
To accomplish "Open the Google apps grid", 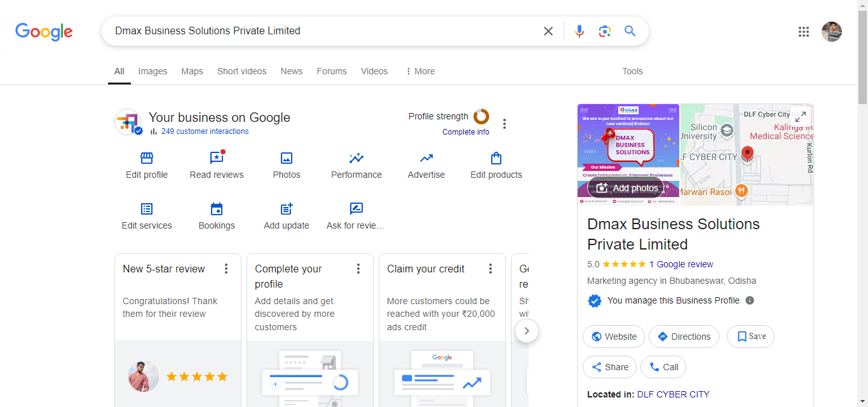I will [x=804, y=32].
